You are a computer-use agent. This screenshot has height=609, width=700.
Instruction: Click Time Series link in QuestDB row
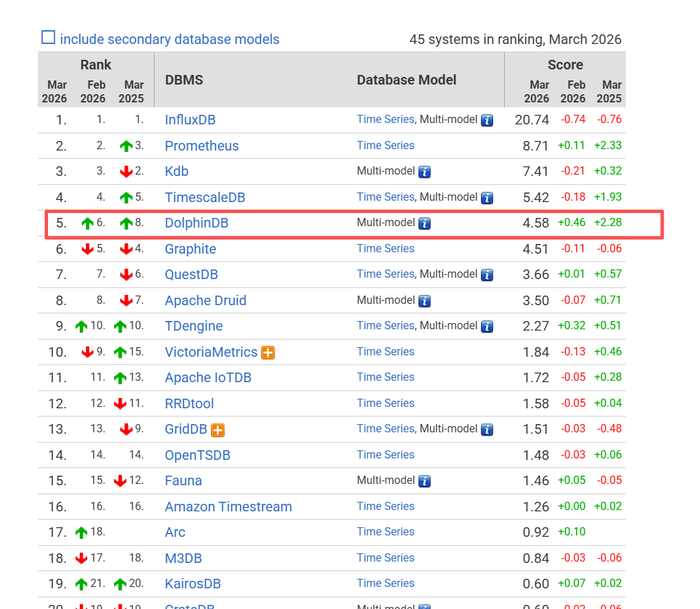385,274
